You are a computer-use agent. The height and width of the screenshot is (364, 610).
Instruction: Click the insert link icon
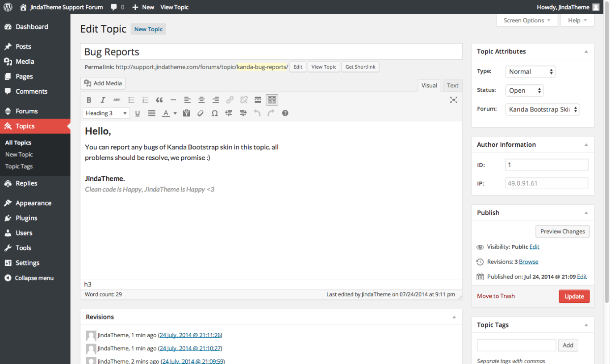tap(230, 100)
